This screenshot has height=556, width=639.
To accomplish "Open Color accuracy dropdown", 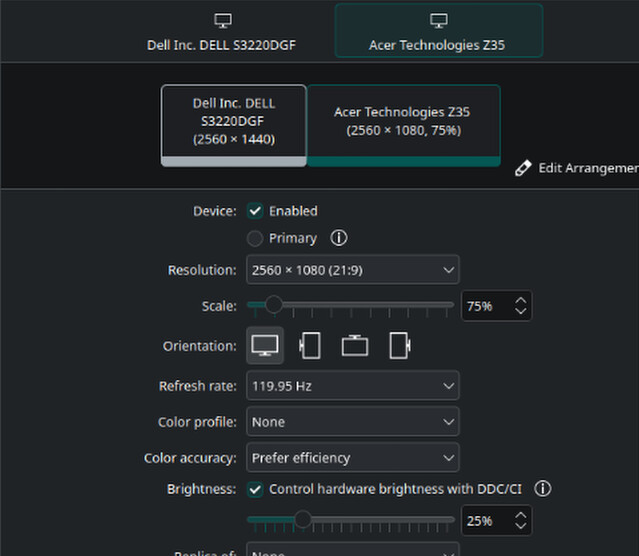I will tap(352, 458).
